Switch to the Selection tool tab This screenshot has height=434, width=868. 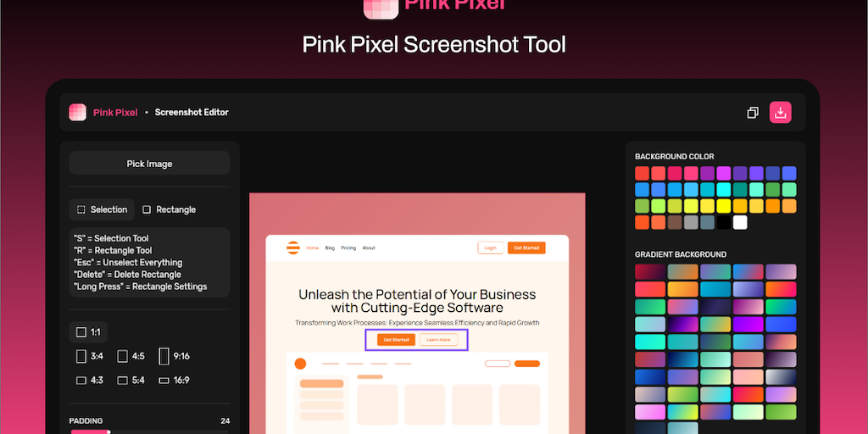click(102, 210)
